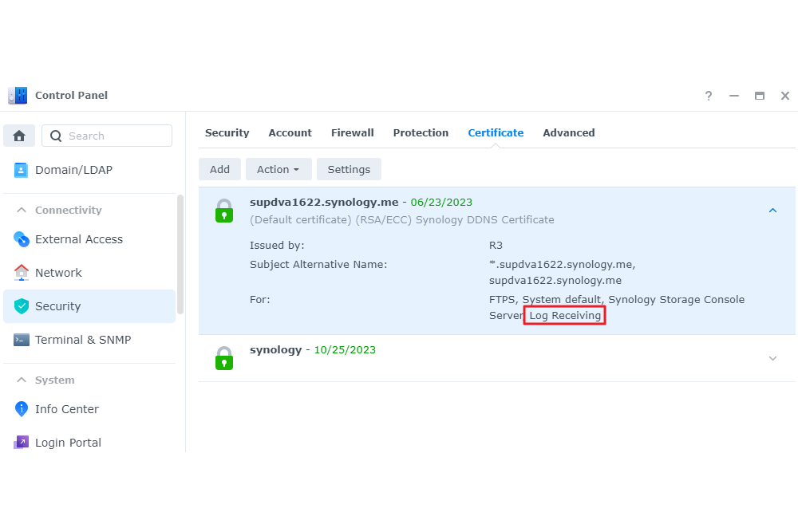Viewport: 798px width, 532px height.
Task: Open Domain/LDAP in sidebar
Action: (89, 170)
